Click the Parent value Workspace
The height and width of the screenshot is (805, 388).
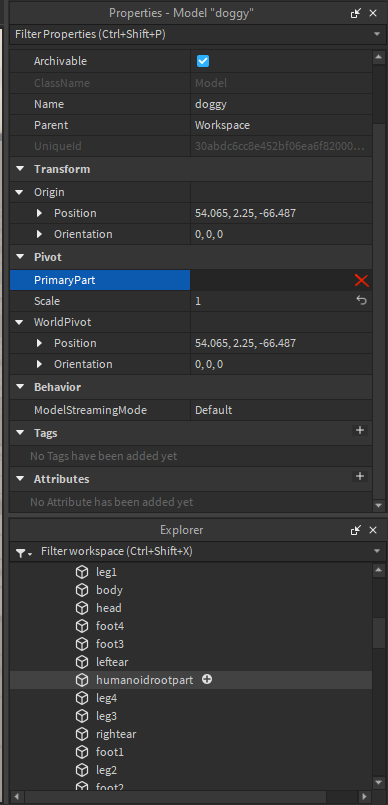tap(281, 125)
